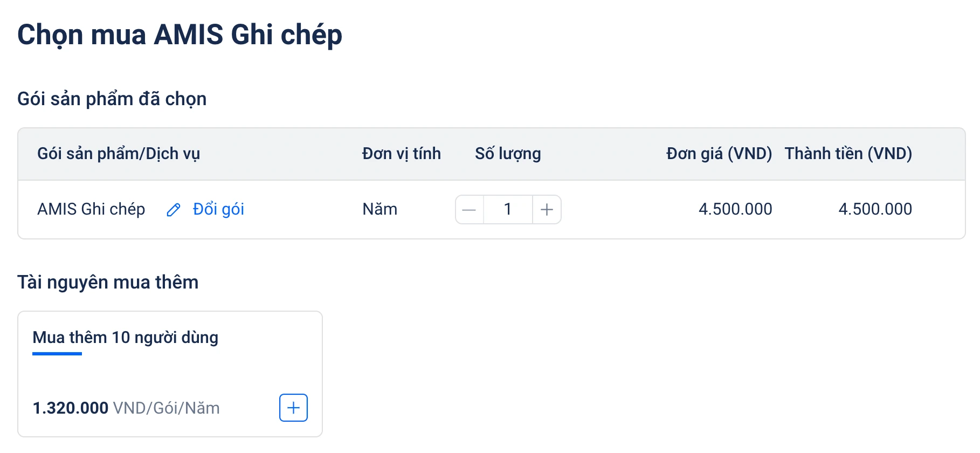This screenshot has height=453, width=980.
Task: Click the pencil edit icon beside AMIS Ghi chép
Action: [174, 210]
